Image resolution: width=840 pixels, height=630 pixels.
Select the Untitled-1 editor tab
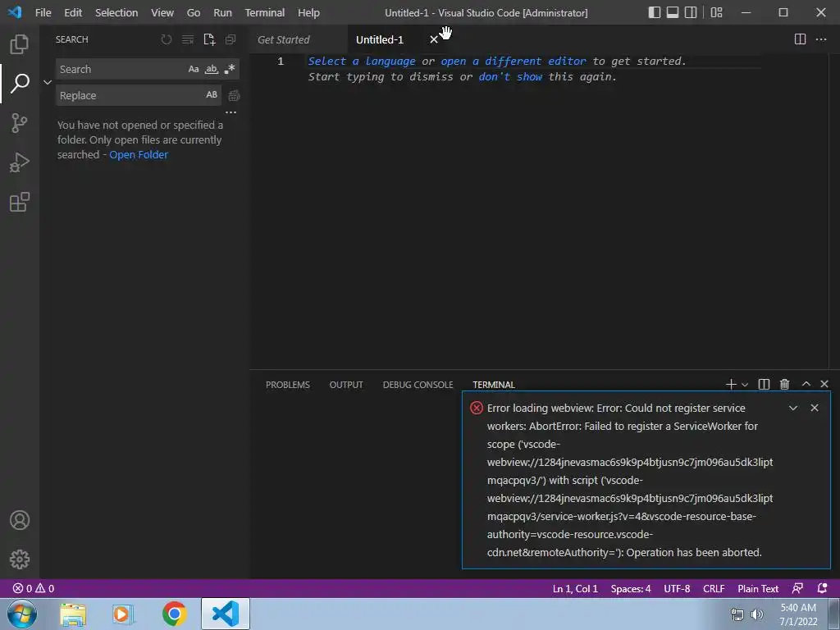(x=379, y=39)
